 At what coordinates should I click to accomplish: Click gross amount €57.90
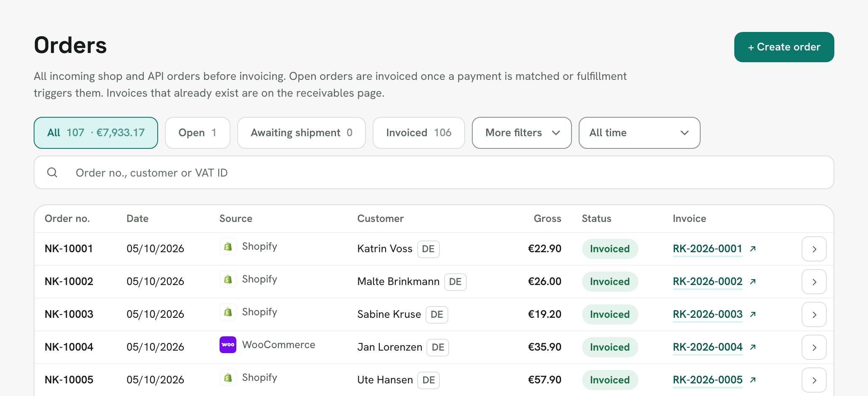[x=545, y=380]
